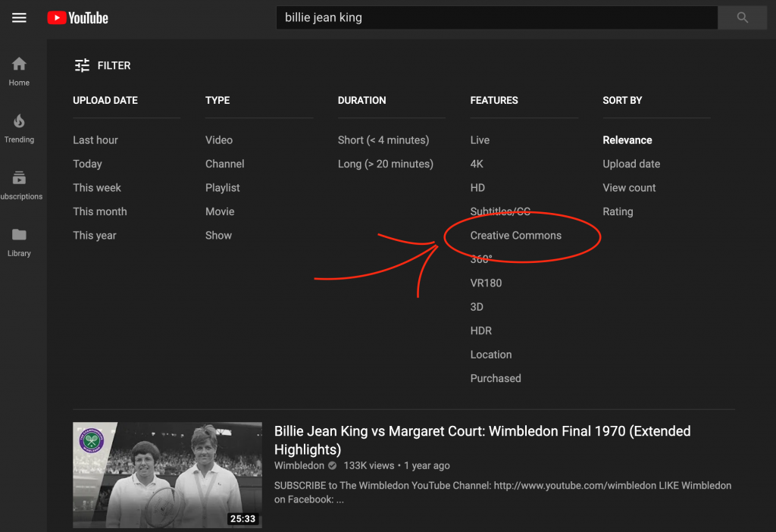Focus the search box containing billie jean king
Image resolution: width=776 pixels, height=532 pixels.
(x=497, y=18)
